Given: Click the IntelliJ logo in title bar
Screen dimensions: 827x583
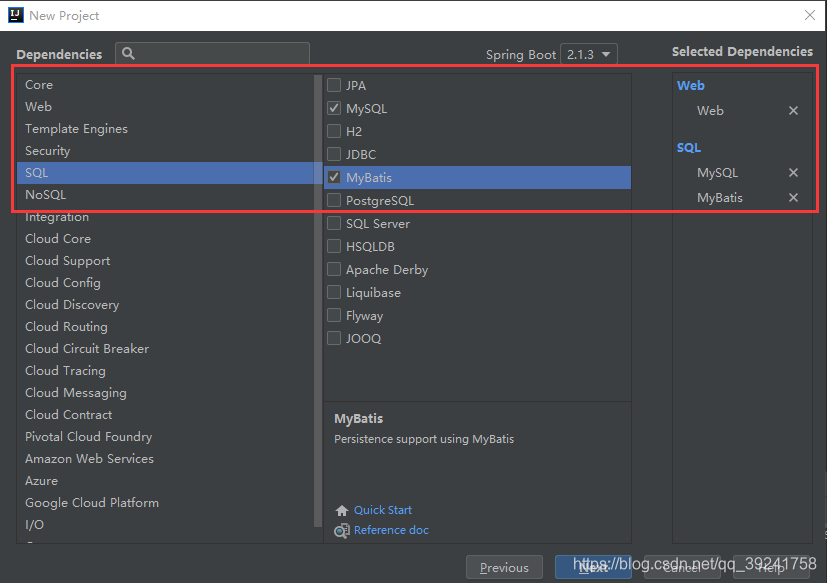Looking at the screenshot, I should (x=16, y=15).
